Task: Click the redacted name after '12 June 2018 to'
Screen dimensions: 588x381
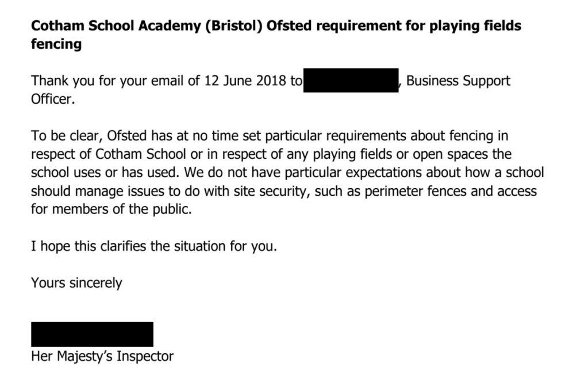Action: click(x=351, y=81)
